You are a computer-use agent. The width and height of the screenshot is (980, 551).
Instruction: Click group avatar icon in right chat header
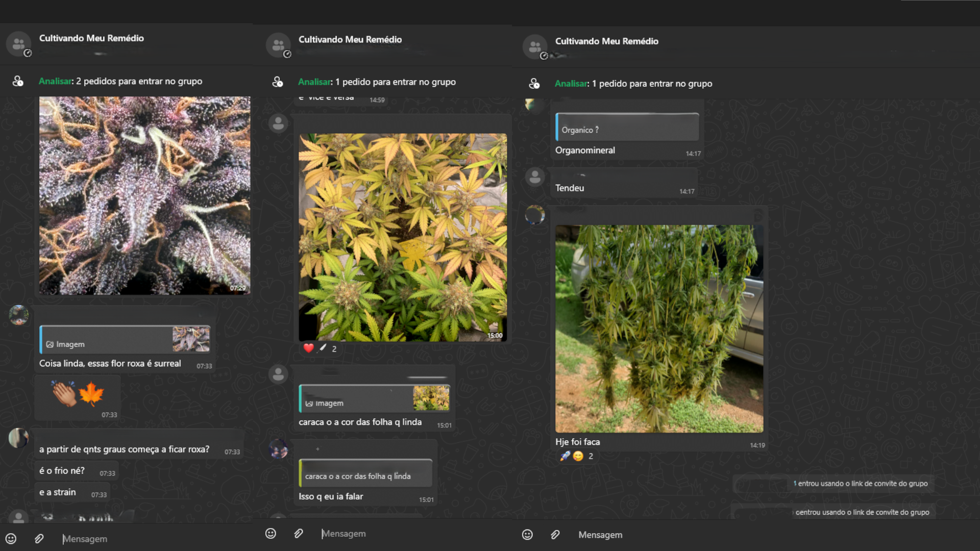[535, 47]
